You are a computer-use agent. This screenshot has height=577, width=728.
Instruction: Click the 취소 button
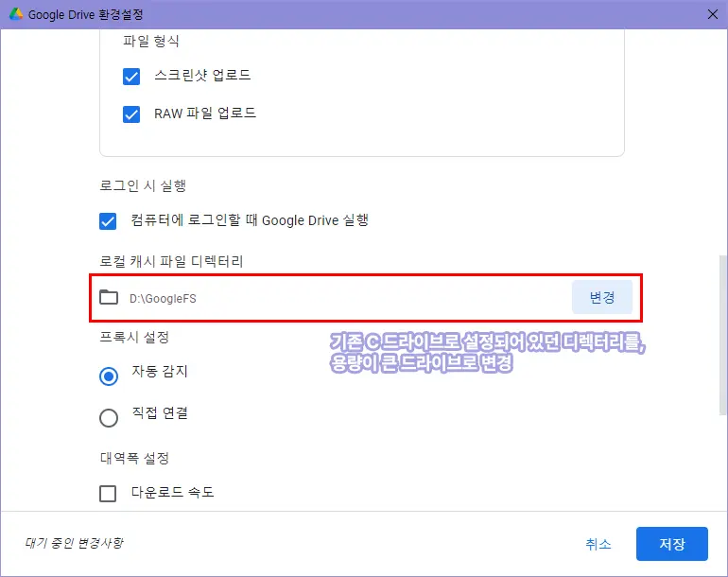[x=598, y=544]
